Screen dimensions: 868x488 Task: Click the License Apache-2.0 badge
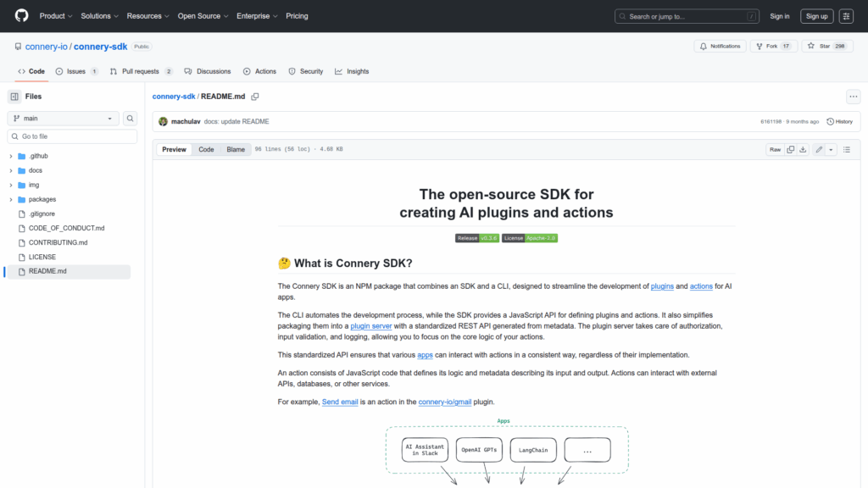click(530, 238)
